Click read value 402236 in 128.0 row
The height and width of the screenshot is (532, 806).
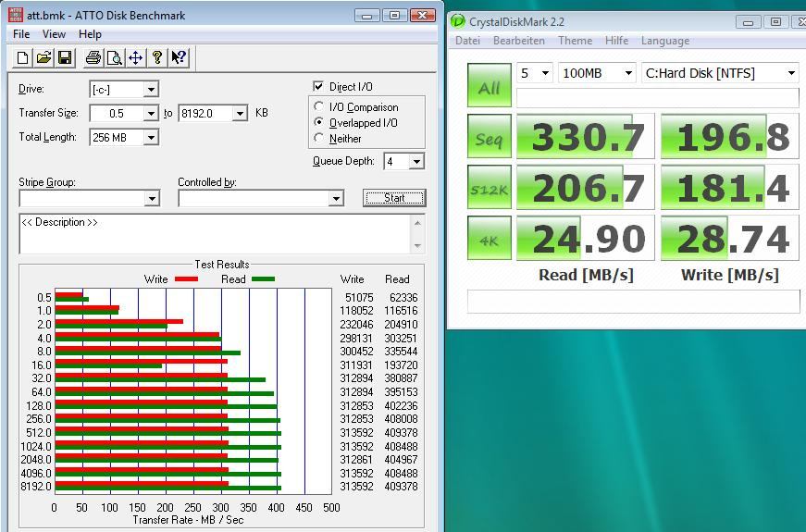401,405
